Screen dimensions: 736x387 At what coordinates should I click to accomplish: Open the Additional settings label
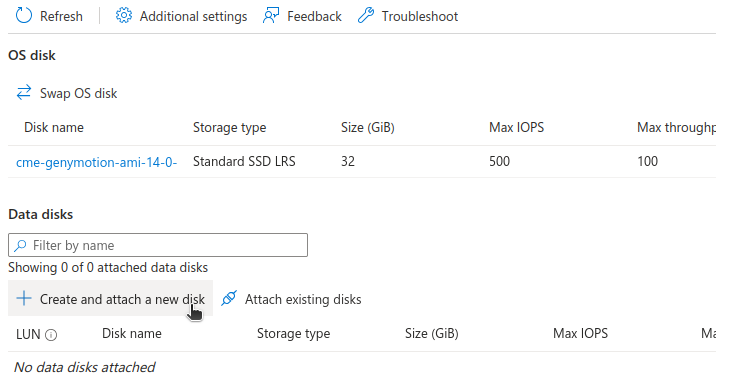(193, 16)
